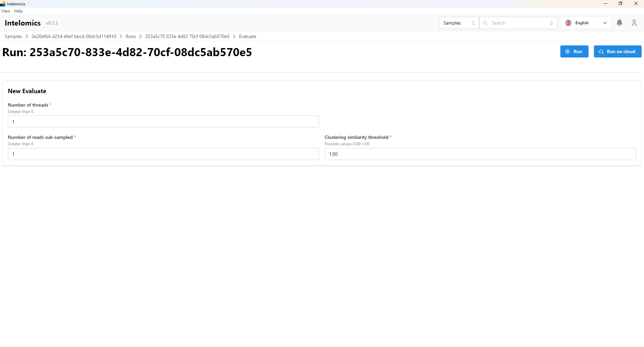The image size is (644, 347).
Task: Click the magnifier icon in search box
Action: 485,23
